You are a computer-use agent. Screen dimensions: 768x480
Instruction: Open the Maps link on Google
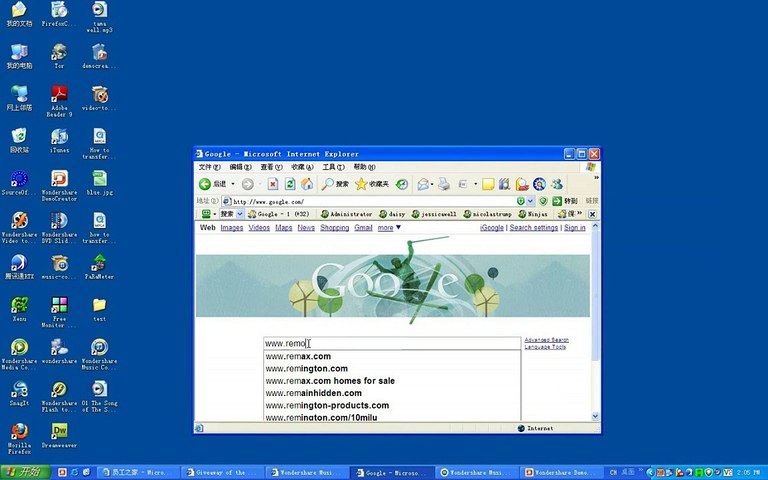coord(284,228)
